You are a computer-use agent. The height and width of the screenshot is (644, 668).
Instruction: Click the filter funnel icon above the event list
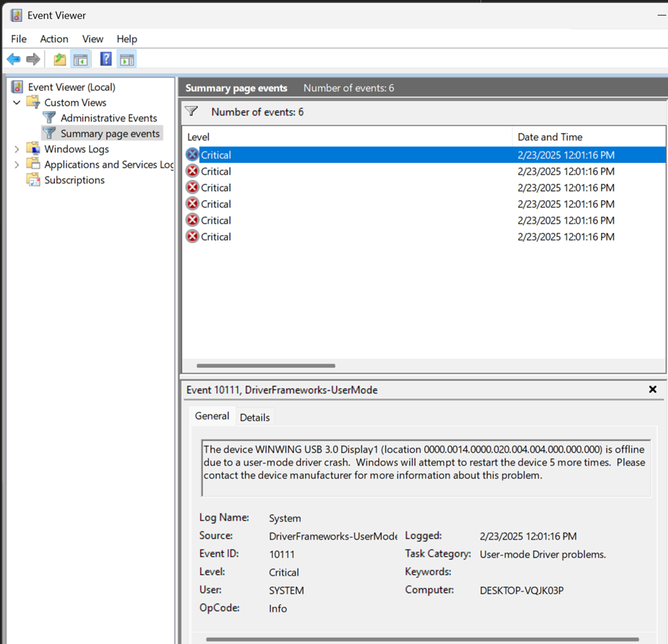coord(192,112)
